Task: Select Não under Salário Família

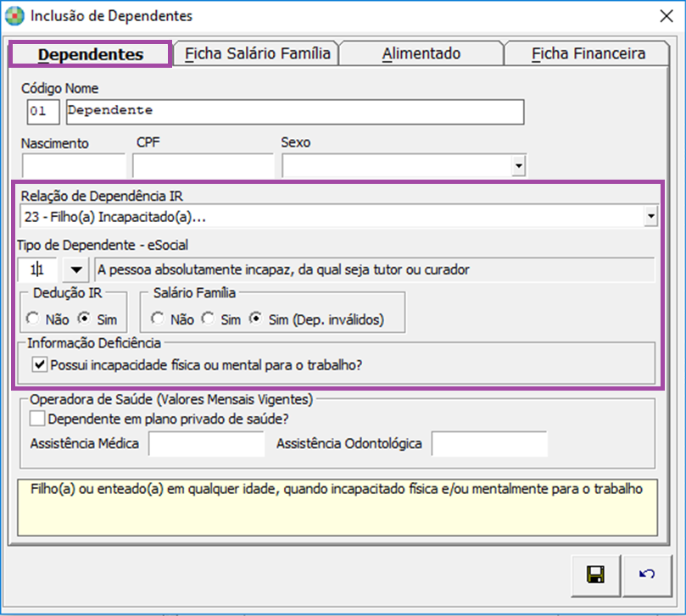Action: (x=158, y=319)
